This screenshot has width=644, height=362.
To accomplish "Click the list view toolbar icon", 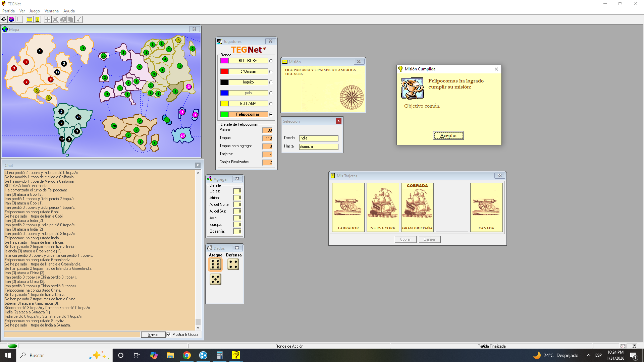I will click(19, 19).
